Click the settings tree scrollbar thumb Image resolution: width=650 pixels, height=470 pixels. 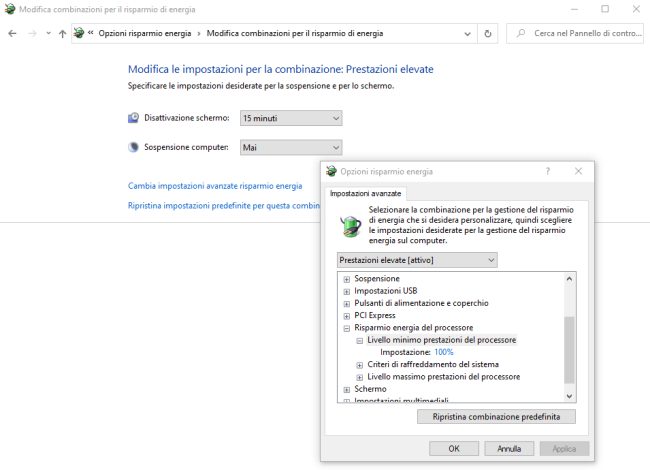(x=569, y=350)
